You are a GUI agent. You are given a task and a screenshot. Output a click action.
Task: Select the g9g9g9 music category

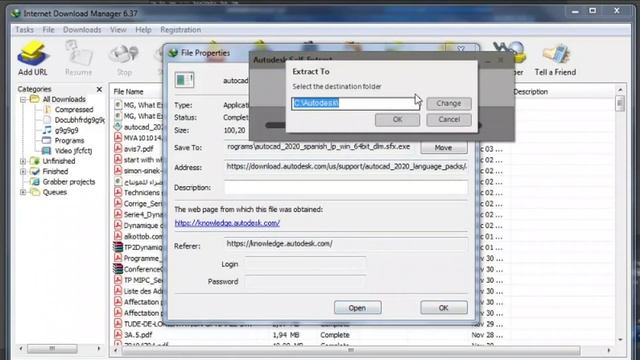click(67, 130)
